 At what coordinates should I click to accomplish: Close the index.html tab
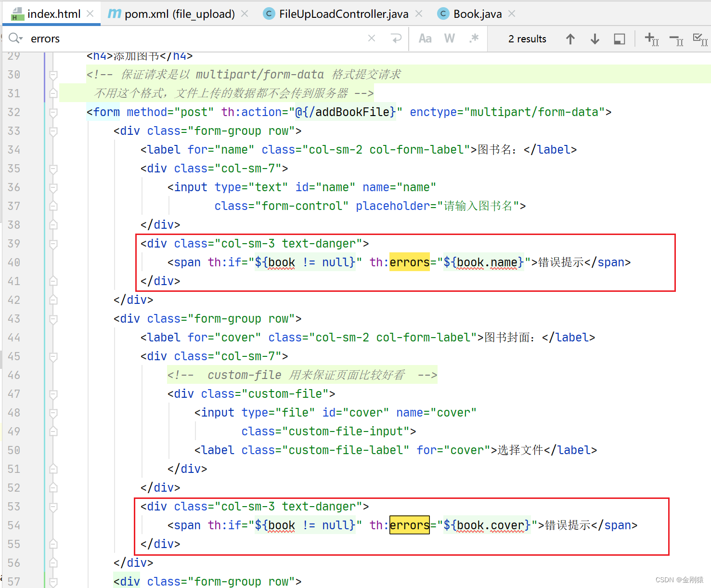pos(90,14)
